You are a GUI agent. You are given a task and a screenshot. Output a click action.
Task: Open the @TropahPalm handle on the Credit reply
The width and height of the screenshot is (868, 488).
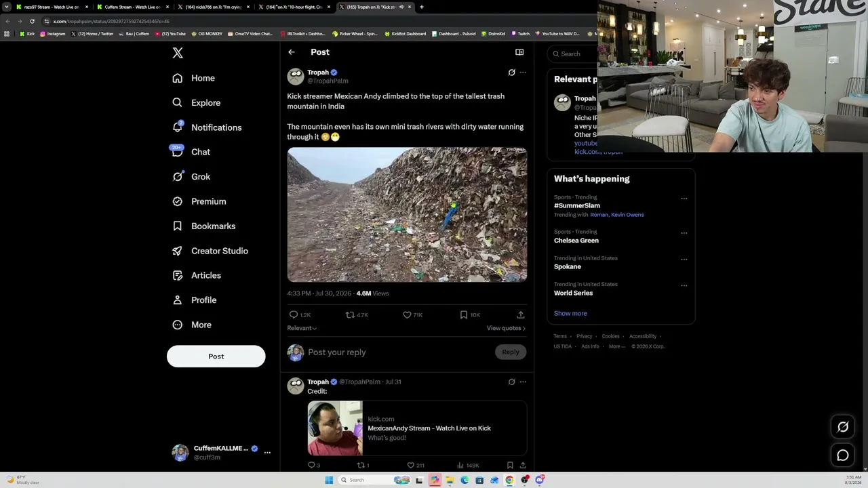359,382
